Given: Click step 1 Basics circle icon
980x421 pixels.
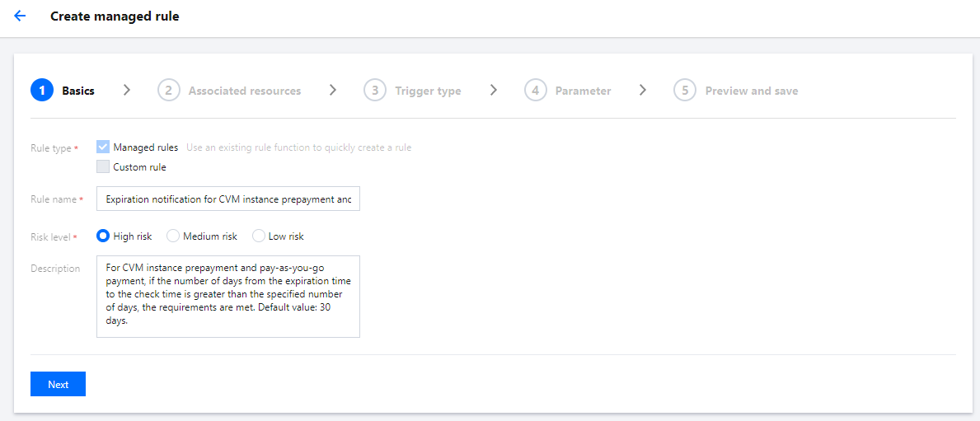Looking at the screenshot, I should [x=42, y=91].
